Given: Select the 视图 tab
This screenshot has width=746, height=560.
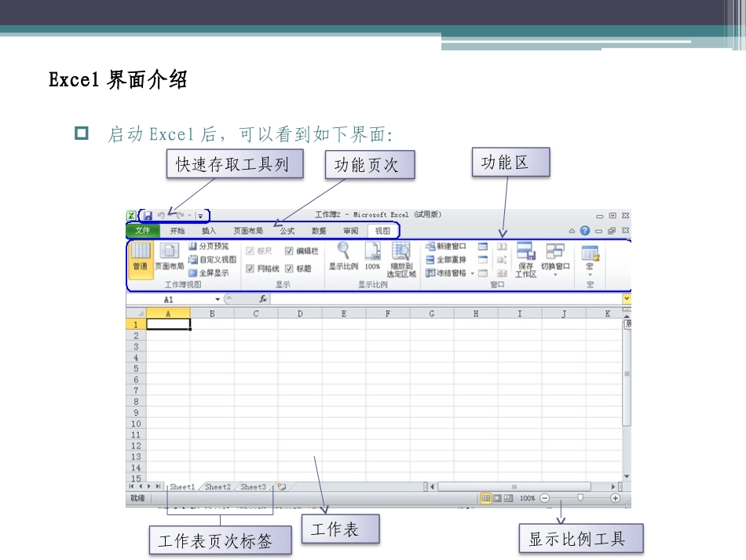Looking at the screenshot, I should [382, 231].
